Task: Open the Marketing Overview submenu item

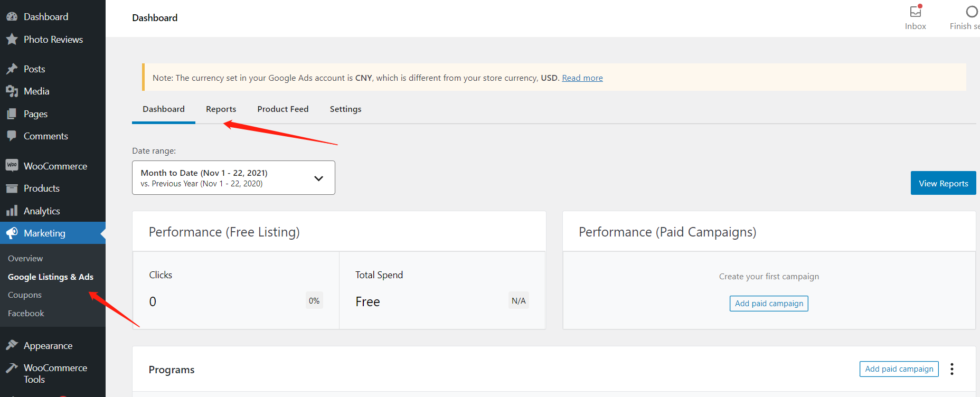Action: [x=25, y=259]
